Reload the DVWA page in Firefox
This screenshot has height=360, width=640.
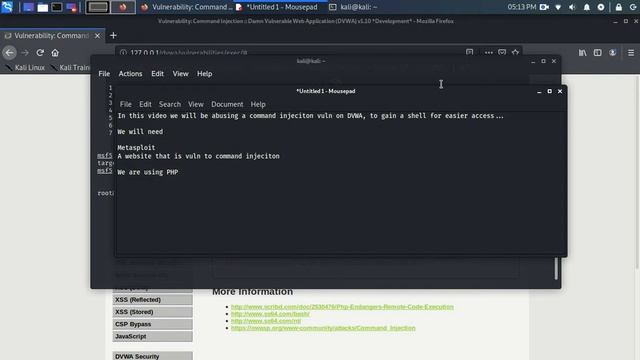(40, 53)
